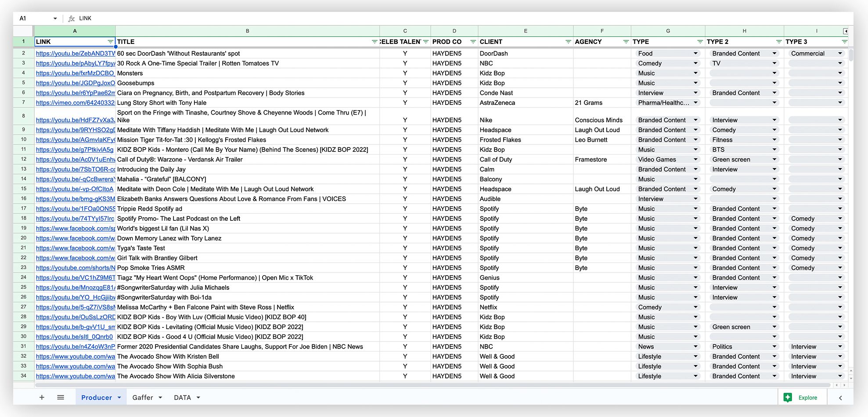
Task: Click the formula bar input showing LINK
Action: 465,18
